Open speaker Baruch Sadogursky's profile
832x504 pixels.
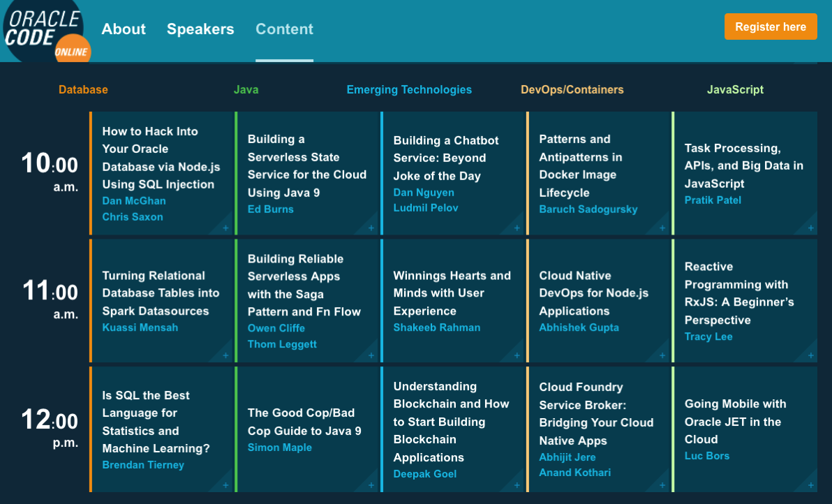click(x=588, y=209)
